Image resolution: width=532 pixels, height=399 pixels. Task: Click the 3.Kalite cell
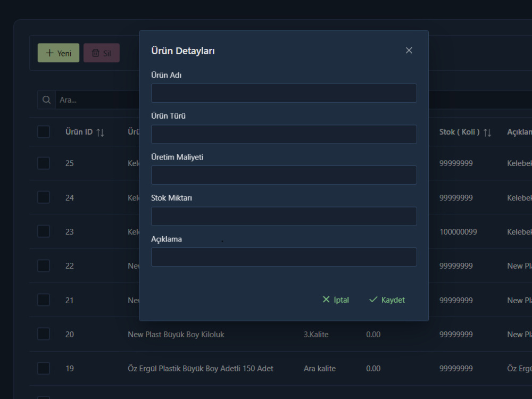pyautogui.click(x=316, y=335)
